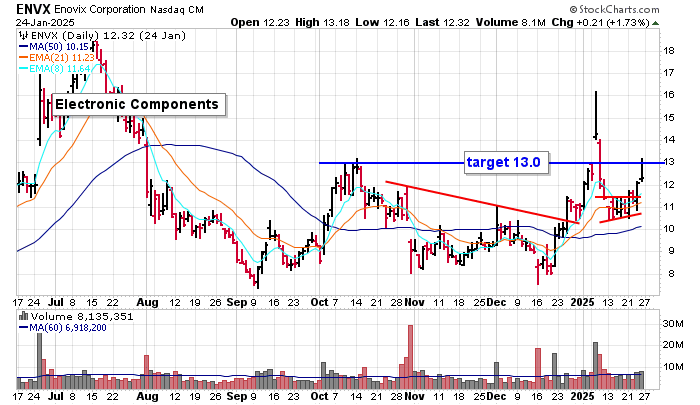The image size is (700, 405).
Task: Click the 2025 label on price chart axis
Action: coord(583,302)
